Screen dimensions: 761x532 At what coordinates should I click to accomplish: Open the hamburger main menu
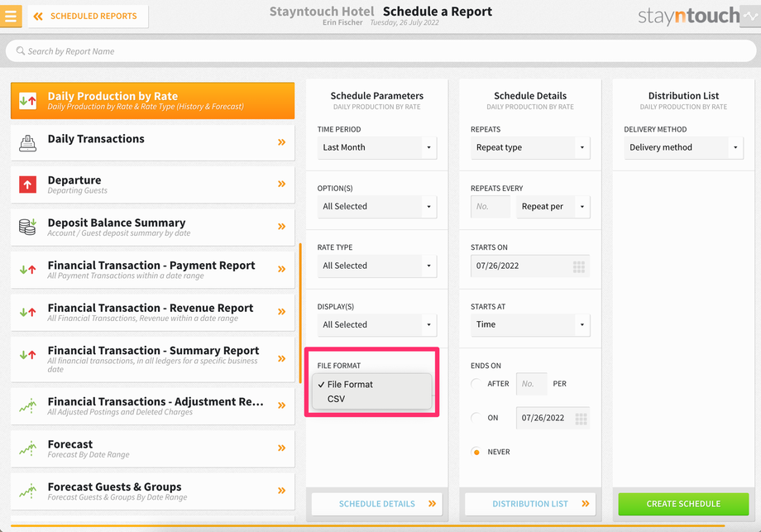tap(11, 16)
